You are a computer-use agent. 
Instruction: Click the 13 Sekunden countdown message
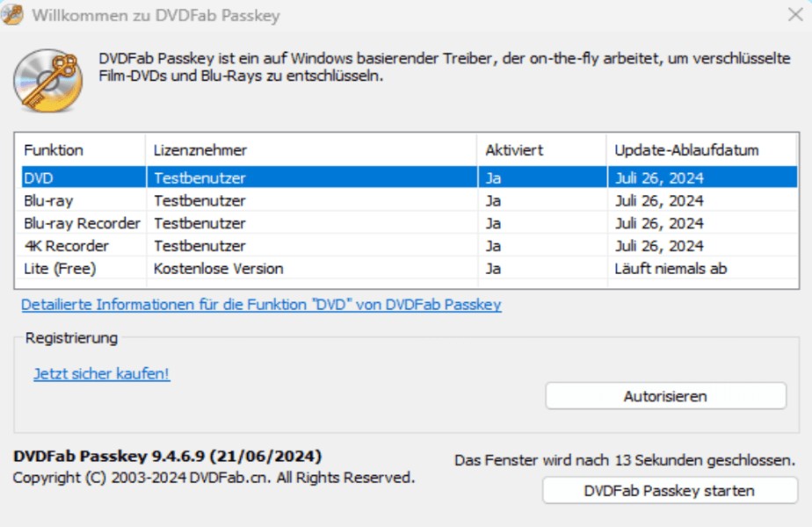click(625, 460)
